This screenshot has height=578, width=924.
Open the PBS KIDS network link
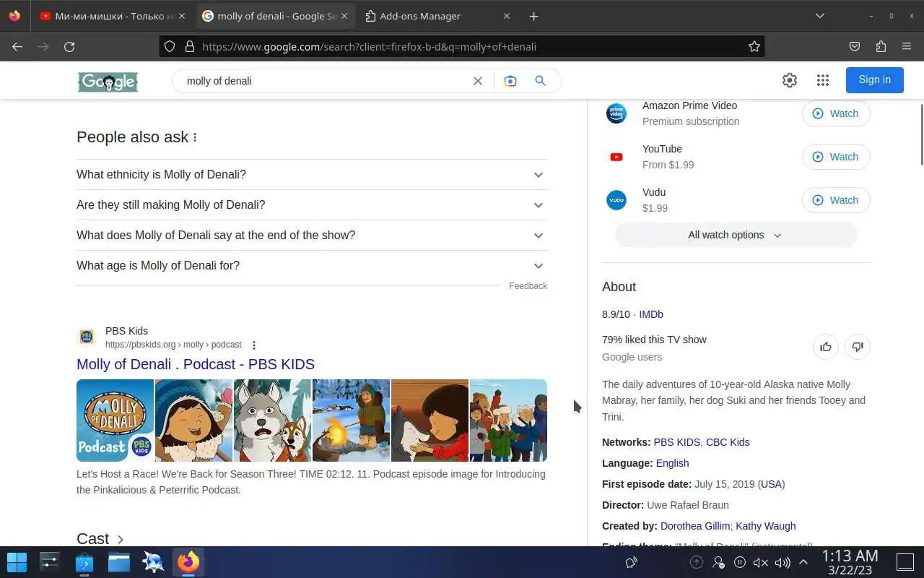676,442
